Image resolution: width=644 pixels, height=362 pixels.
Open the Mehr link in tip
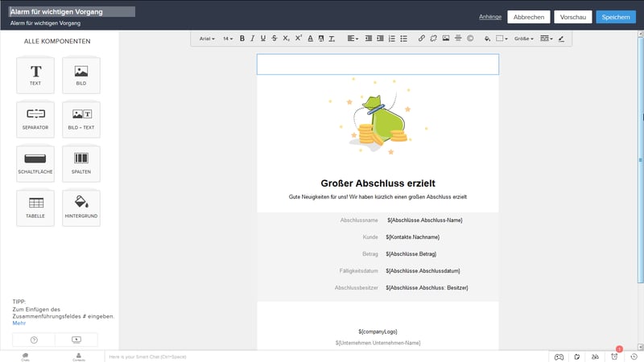(19, 323)
